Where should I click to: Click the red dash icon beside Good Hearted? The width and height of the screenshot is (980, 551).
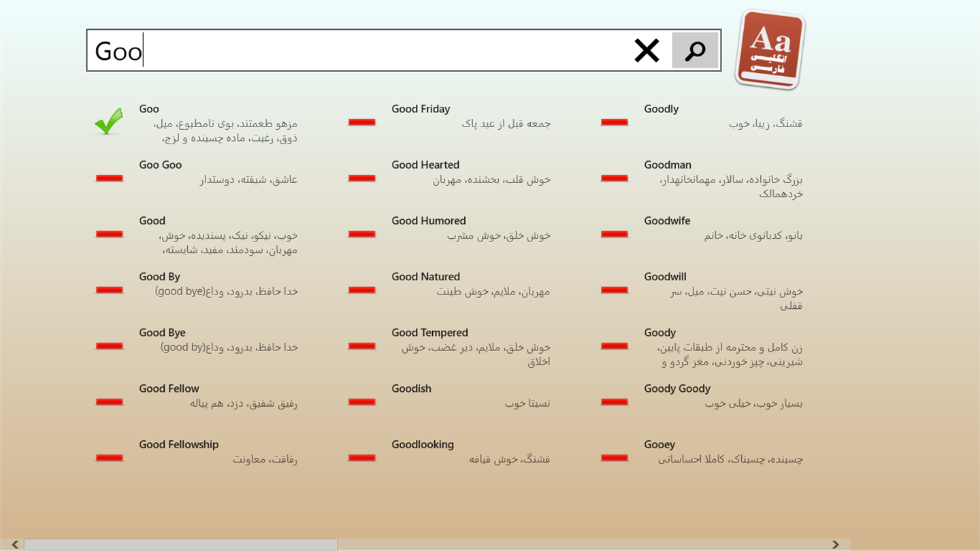362,178
